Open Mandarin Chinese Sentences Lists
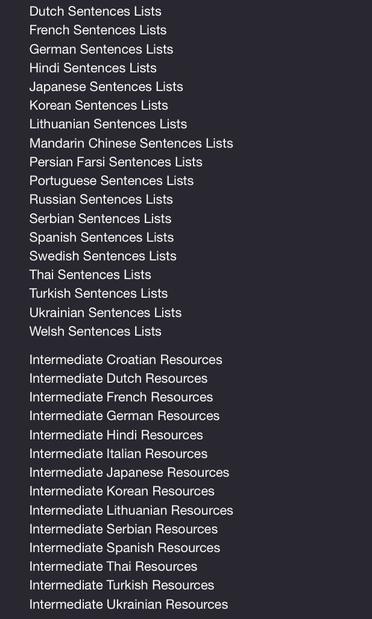This screenshot has height=619, width=372. (x=131, y=143)
